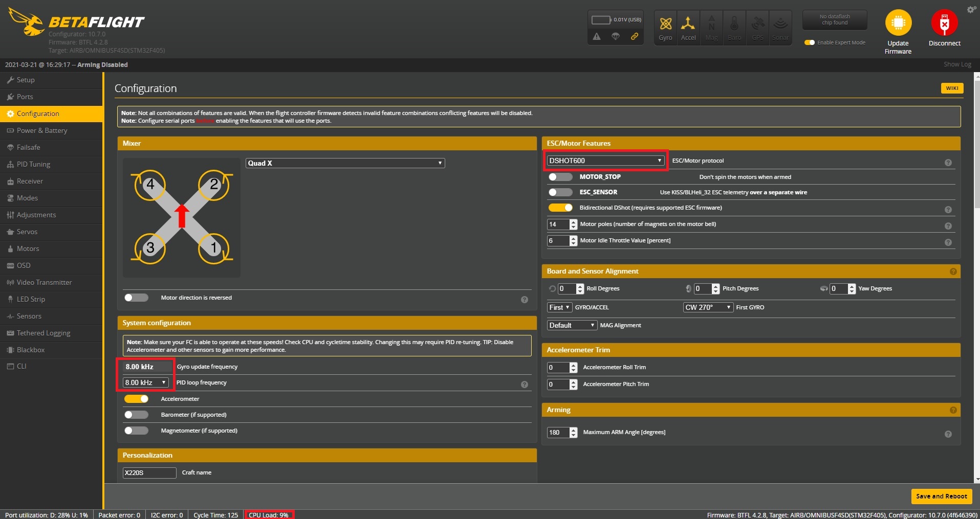This screenshot has width=980, height=519.
Task: Open the OSD tab
Action: coord(51,265)
